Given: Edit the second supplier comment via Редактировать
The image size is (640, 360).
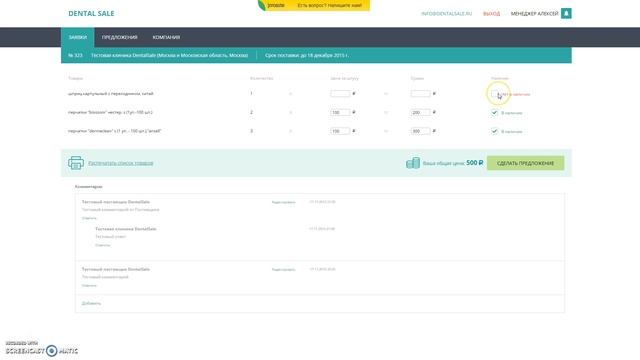Looking at the screenshot, I should point(283,269).
